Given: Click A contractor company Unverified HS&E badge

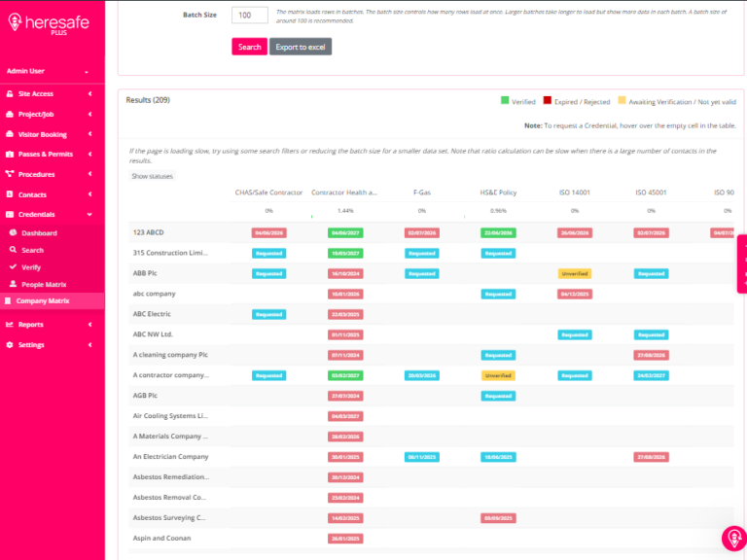Looking at the screenshot, I should pos(498,375).
